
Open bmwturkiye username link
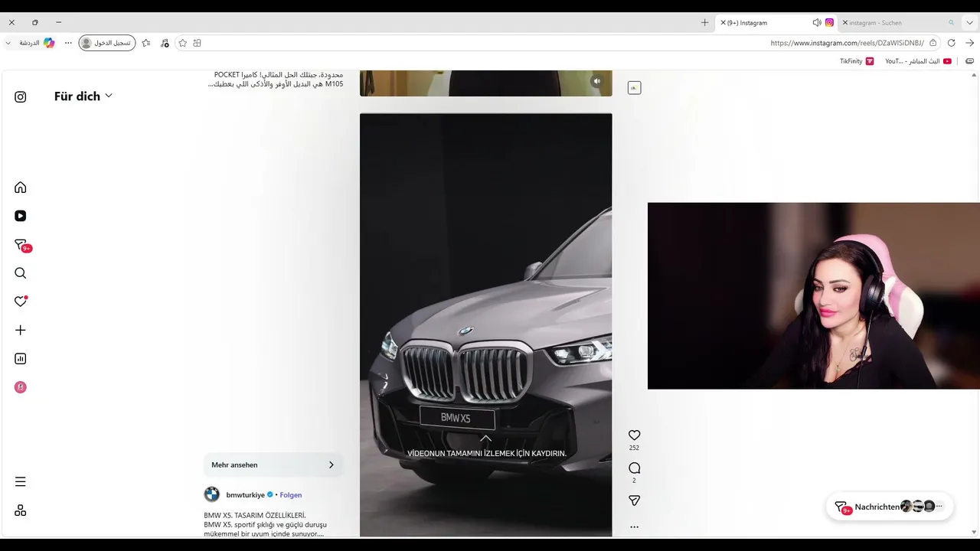click(245, 495)
